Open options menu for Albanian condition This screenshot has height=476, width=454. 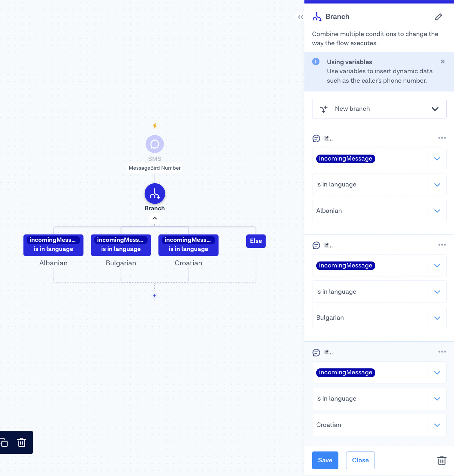coord(442,138)
